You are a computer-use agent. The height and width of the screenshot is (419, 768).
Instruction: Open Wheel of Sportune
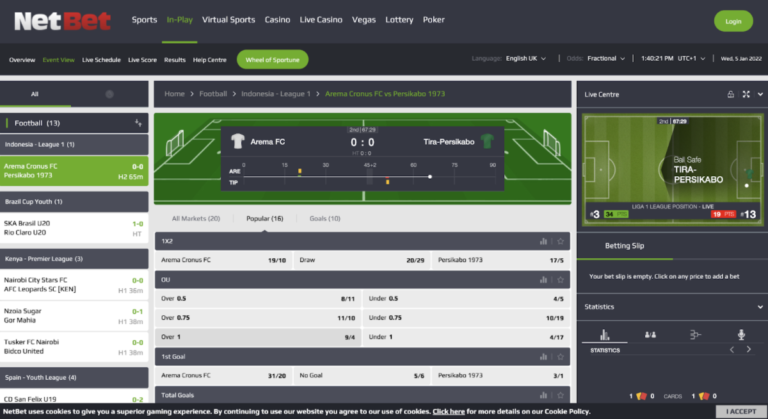[272, 60]
